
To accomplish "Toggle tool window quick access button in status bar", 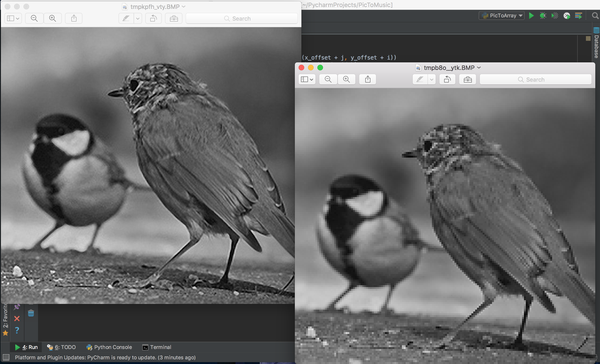I will 6,357.
